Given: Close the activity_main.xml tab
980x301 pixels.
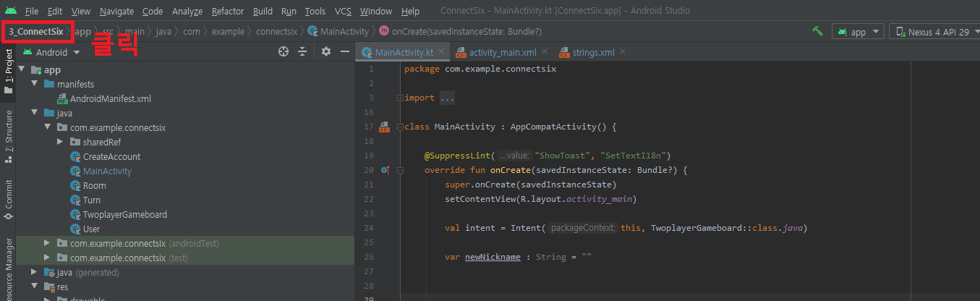Looking at the screenshot, I should 545,53.
